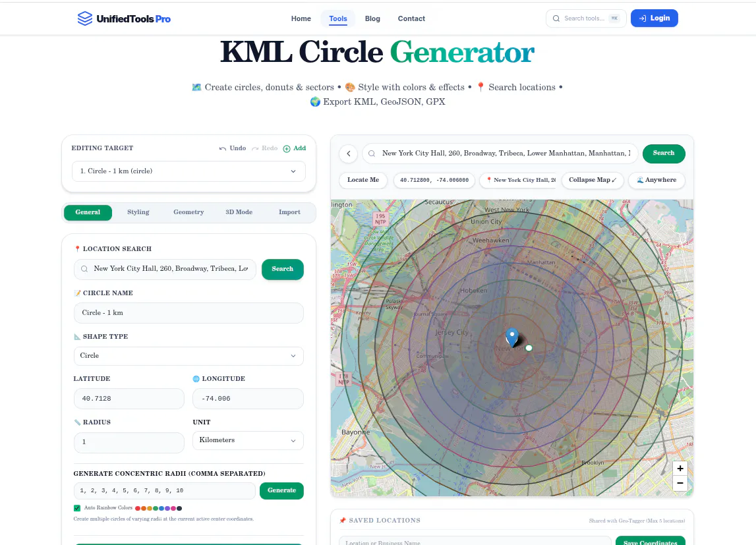
Task: Click Search button next to Location Search
Action: tap(283, 269)
